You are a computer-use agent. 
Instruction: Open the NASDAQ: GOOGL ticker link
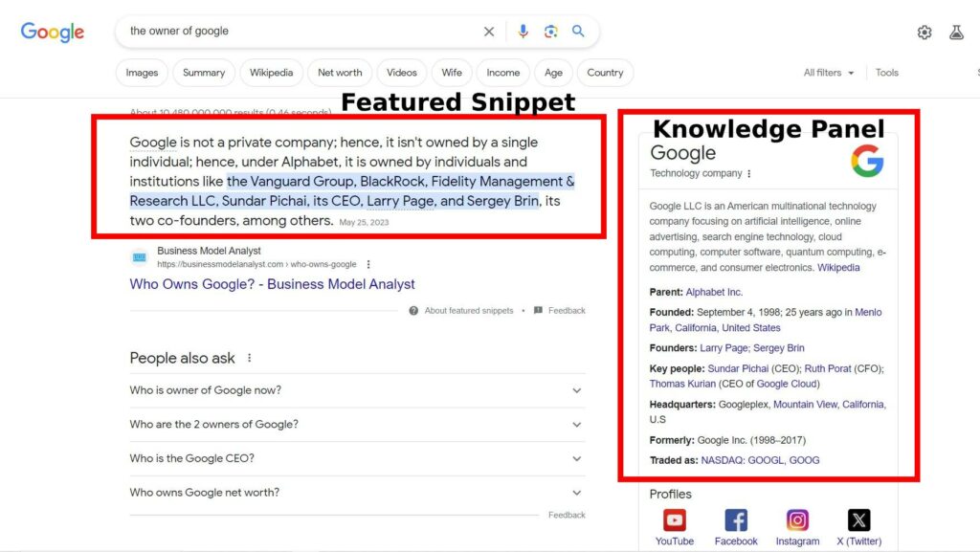[x=742, y=460]
